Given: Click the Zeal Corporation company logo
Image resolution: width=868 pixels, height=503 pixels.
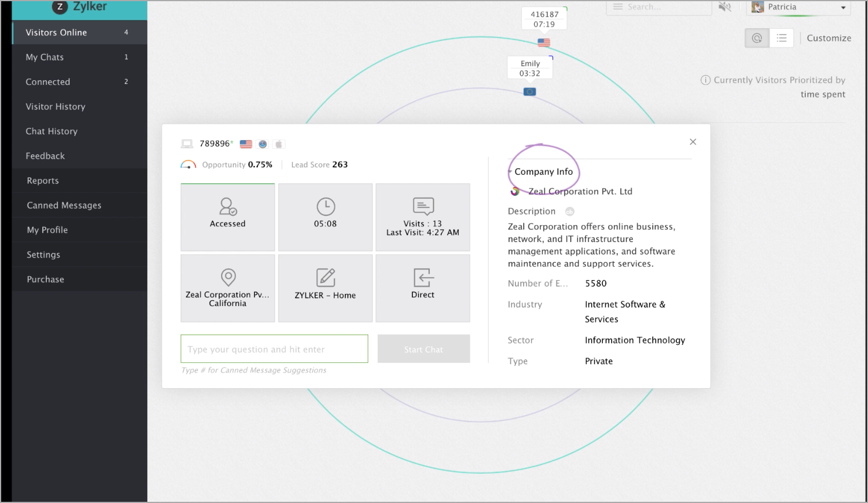Looking at the screenshot, I should pyautogui.click(x=515, y=191).
